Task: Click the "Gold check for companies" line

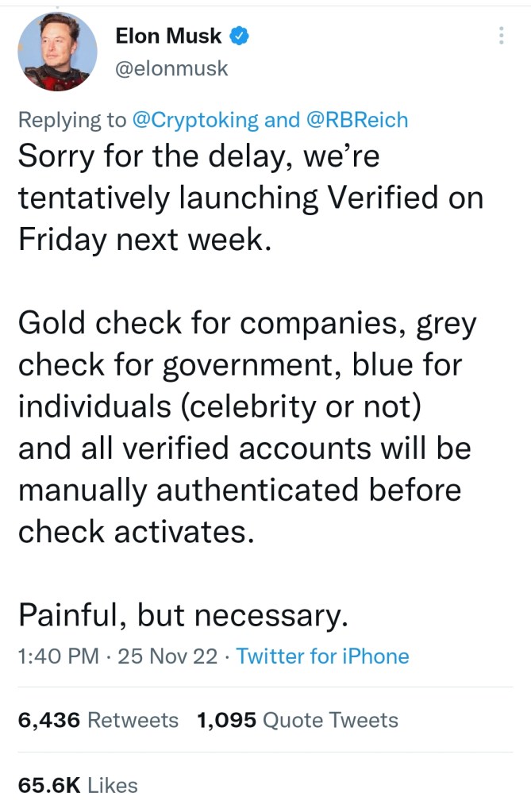Action: point(247,324)
